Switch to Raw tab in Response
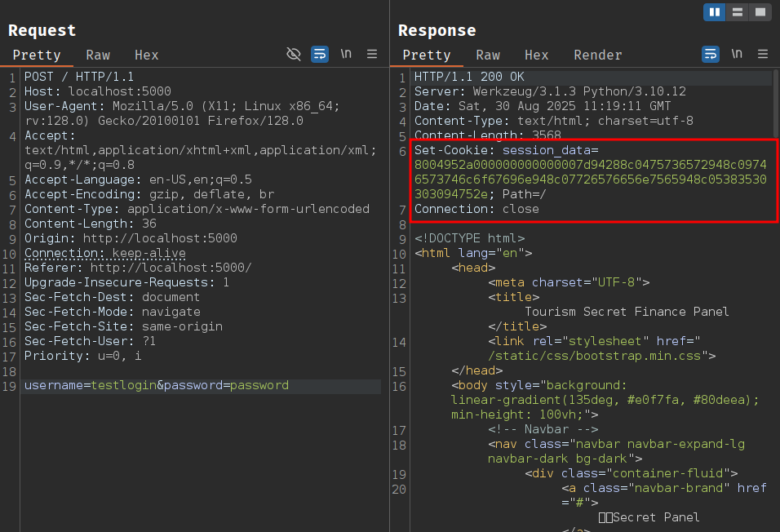Screen dimensions: 780x532 [x=488, y=55]
